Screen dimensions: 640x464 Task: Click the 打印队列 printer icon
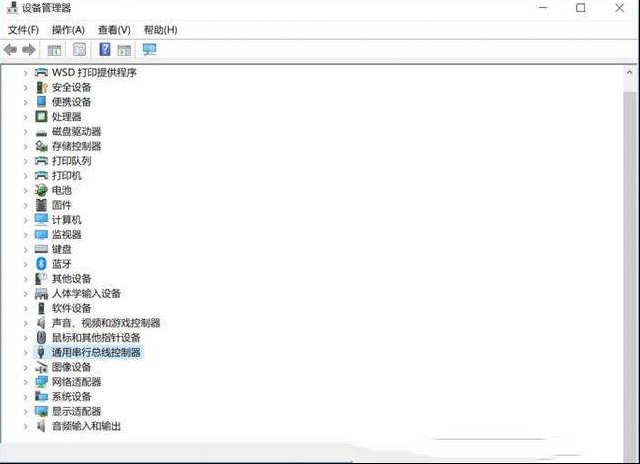pos(41,161)
